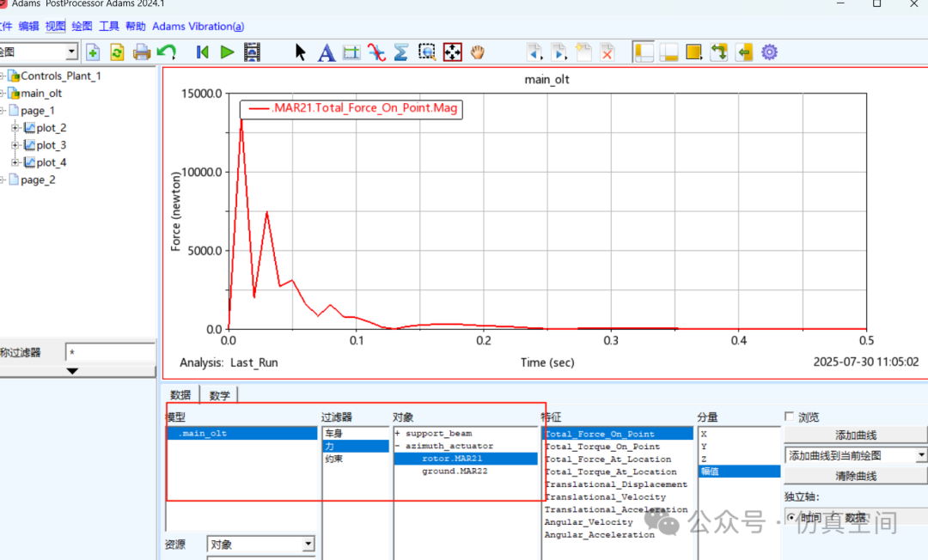Image resolution: width=928 pixels, height=560 pixels.
Task: Select Total_Torque_On_Point in characteristics list
Action: 602,447
